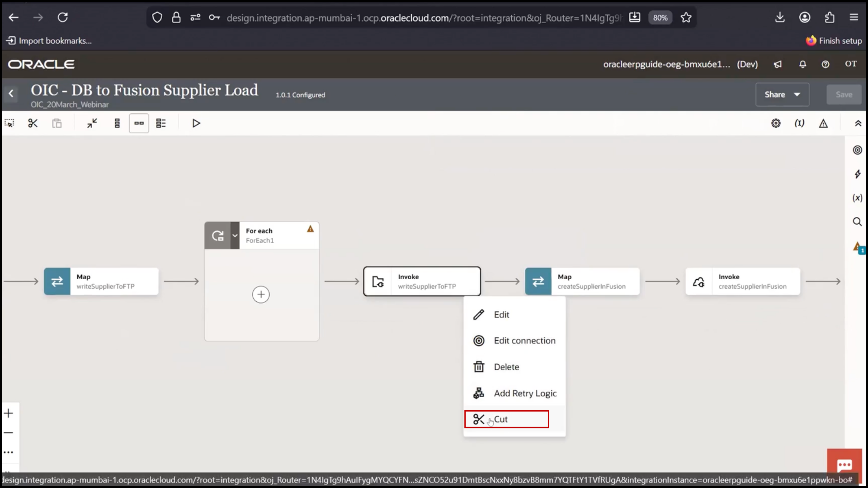Screen dimensions: 868x488
Task: Click the key saved-password icon
Action: pyautogui.click(x=214, y=18)
